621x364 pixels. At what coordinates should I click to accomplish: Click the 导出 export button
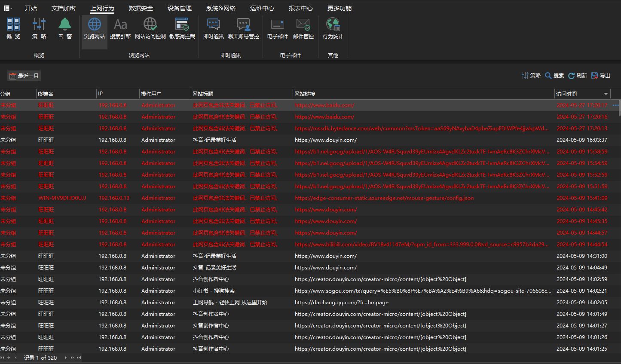[x=601, y=76]
